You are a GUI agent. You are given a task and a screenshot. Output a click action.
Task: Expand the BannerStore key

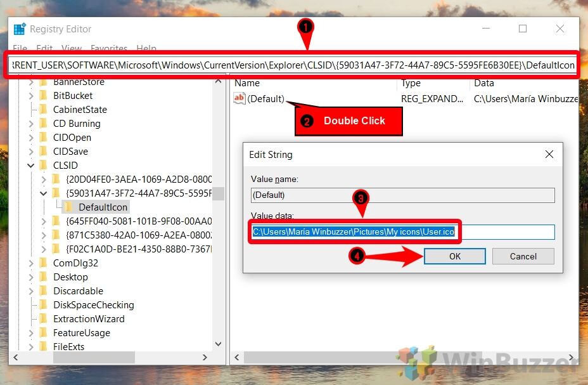[31, 82]
